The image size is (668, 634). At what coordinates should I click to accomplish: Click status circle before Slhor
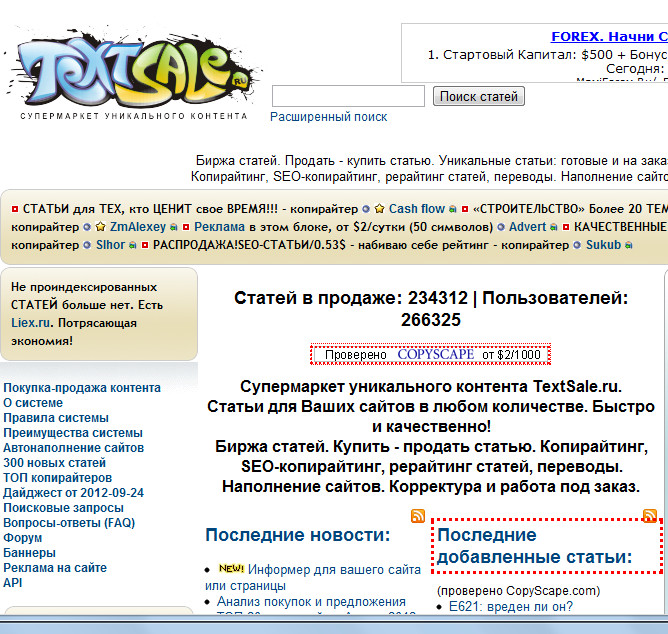point(87,245)
